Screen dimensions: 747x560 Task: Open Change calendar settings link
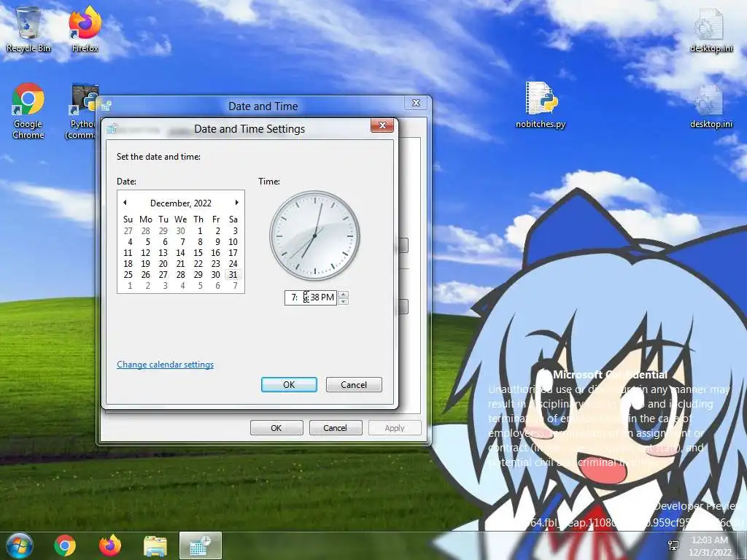(166, 365)
